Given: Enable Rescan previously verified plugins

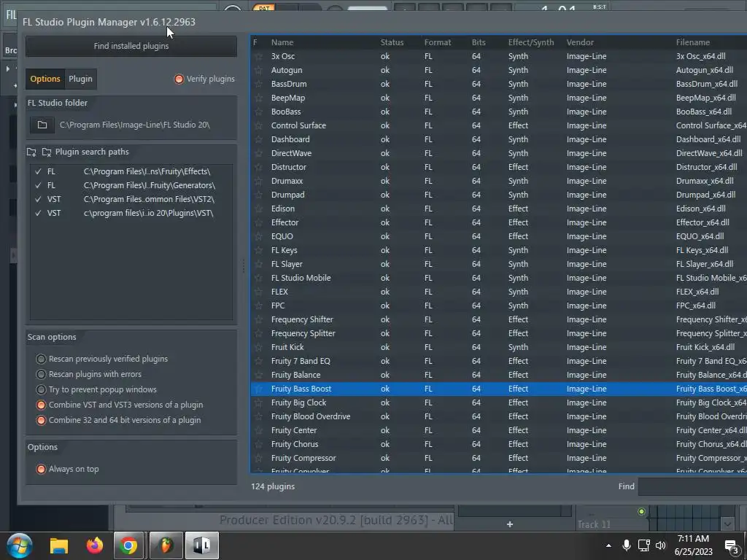Looking at the screenshot, I should (x=102, y=359).
